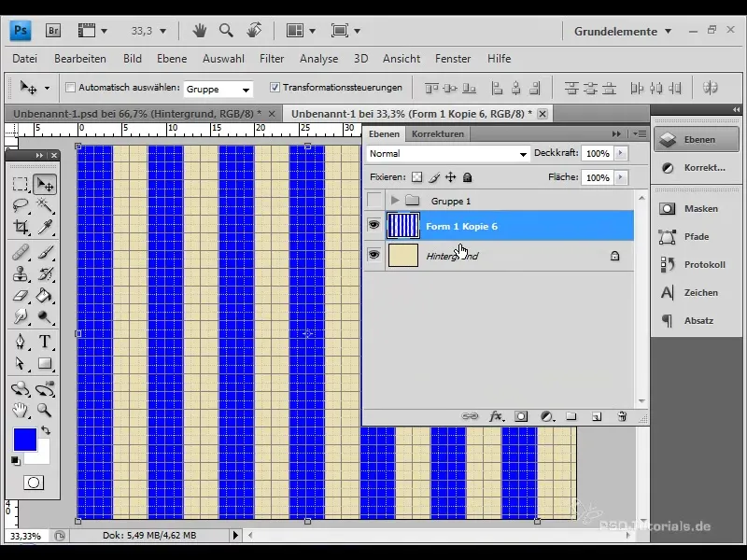
Task: Open the Absatz panel
Action: click(x=696, y=320)
